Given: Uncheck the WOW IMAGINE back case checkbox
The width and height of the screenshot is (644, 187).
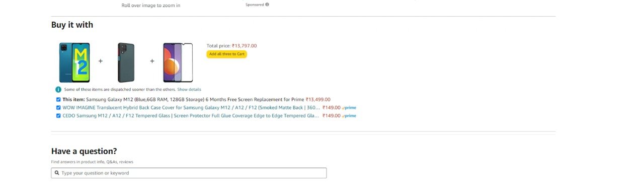Looking at the screenshot, I should tap(58, 107).
